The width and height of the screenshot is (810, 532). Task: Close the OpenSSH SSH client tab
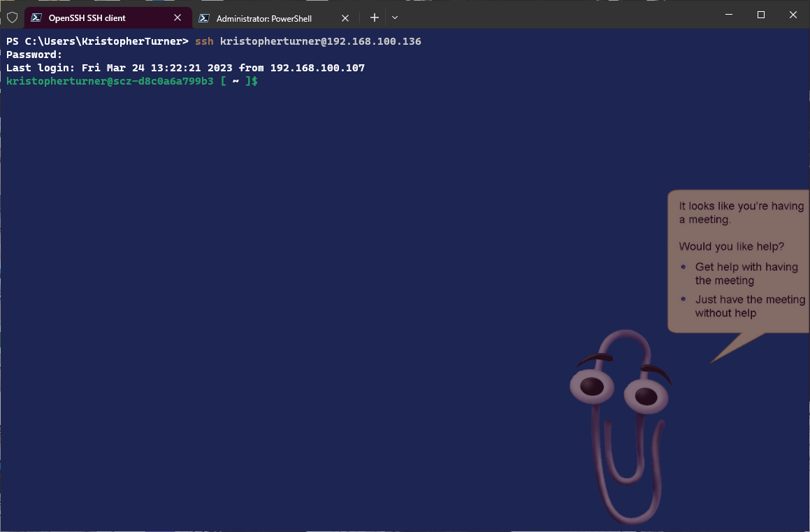coord(178,18)
